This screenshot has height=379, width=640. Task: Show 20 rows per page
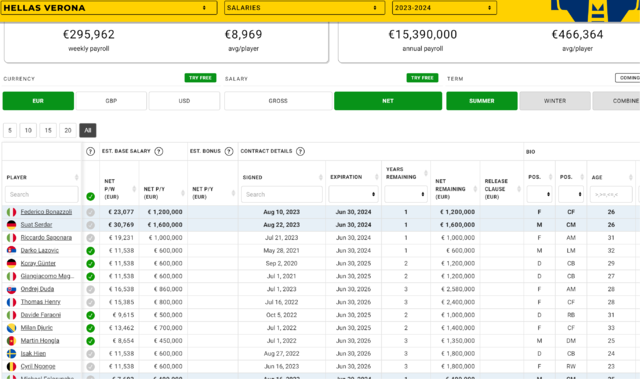point(68,131)
